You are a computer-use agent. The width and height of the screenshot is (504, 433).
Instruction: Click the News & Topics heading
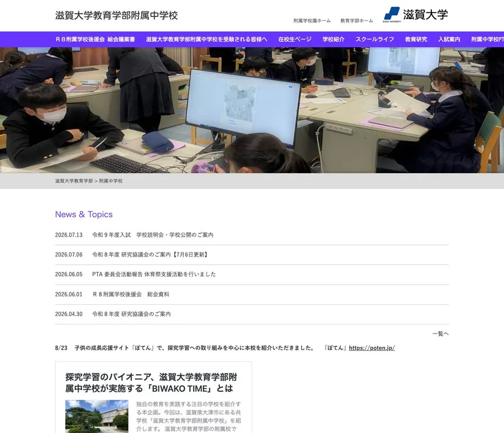pyautogui.click(x=84, y=214)
